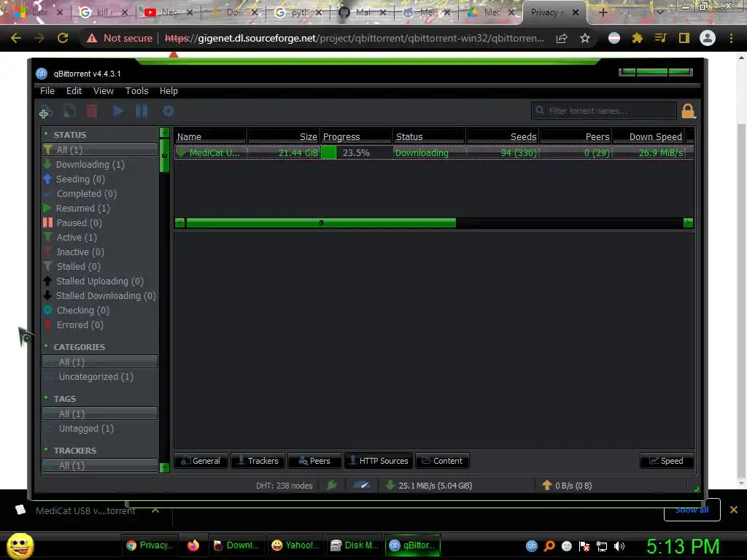Screen dimensions: 747x560
Task: Switch to the Content tab
Action: (x=443, y=461)
